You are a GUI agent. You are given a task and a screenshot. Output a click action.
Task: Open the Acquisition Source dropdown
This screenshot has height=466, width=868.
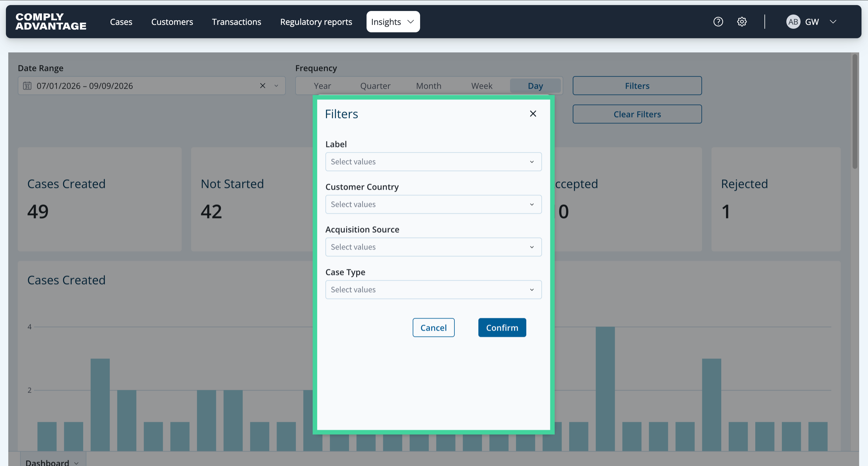coord(433,247)
